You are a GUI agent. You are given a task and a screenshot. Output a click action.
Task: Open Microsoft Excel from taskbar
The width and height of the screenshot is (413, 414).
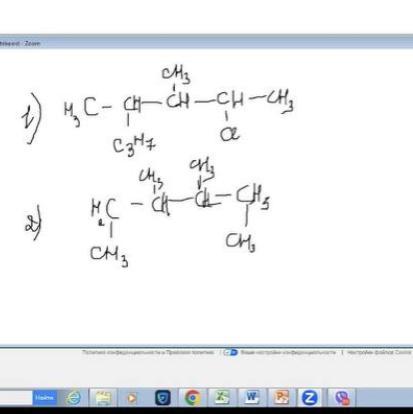(221, 397)
